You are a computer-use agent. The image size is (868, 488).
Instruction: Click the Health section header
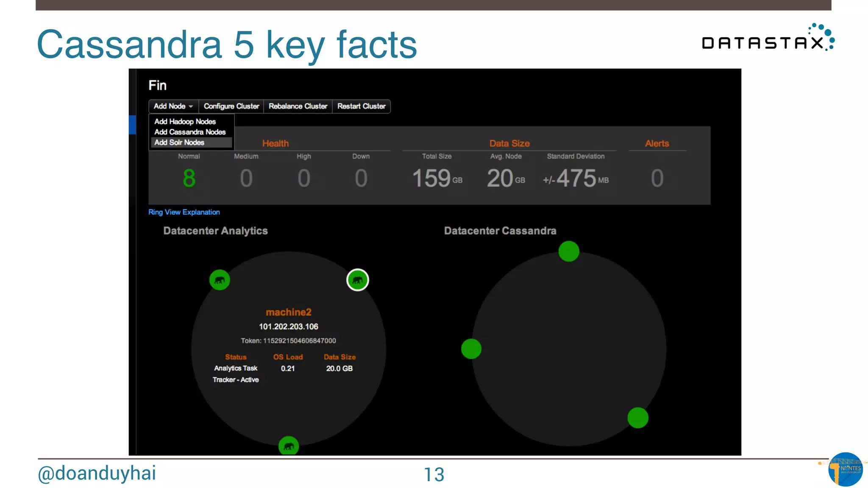[275, 144]
